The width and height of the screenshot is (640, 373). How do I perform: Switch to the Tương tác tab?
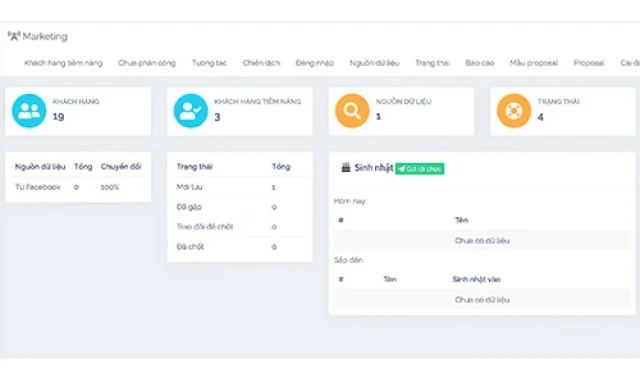(209, 63)
